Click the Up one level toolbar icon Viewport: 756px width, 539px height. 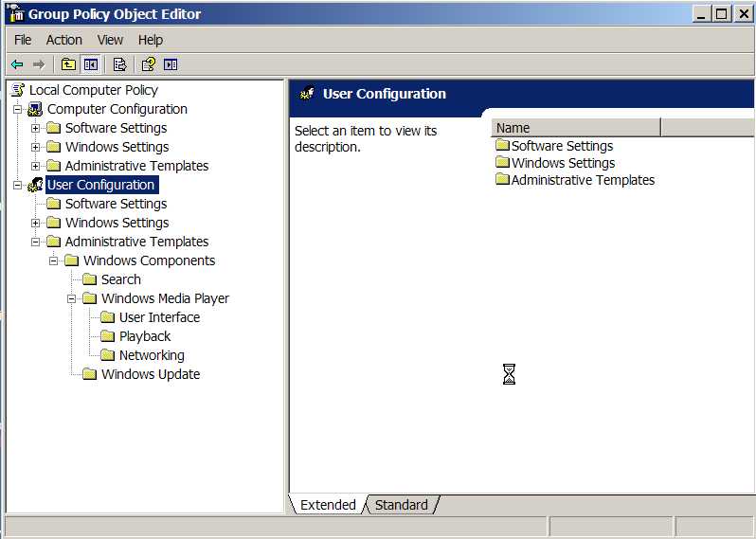[x=68, y=64]
